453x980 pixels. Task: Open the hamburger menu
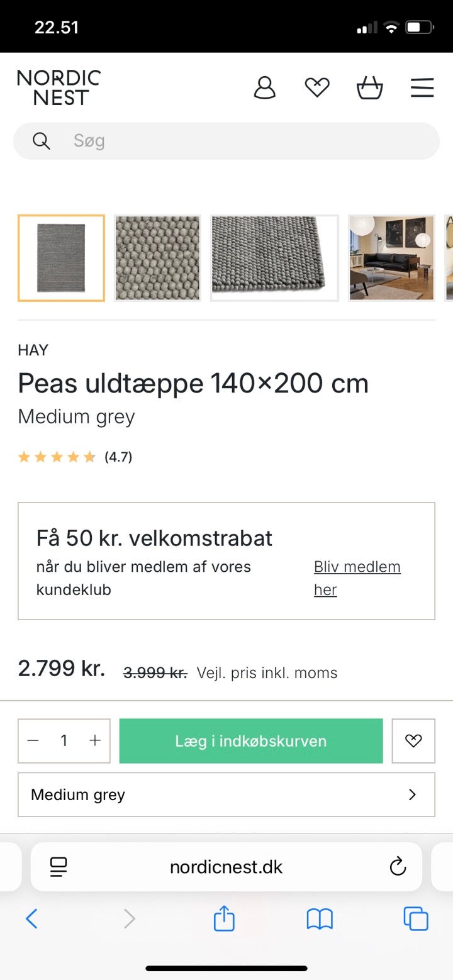422,87
